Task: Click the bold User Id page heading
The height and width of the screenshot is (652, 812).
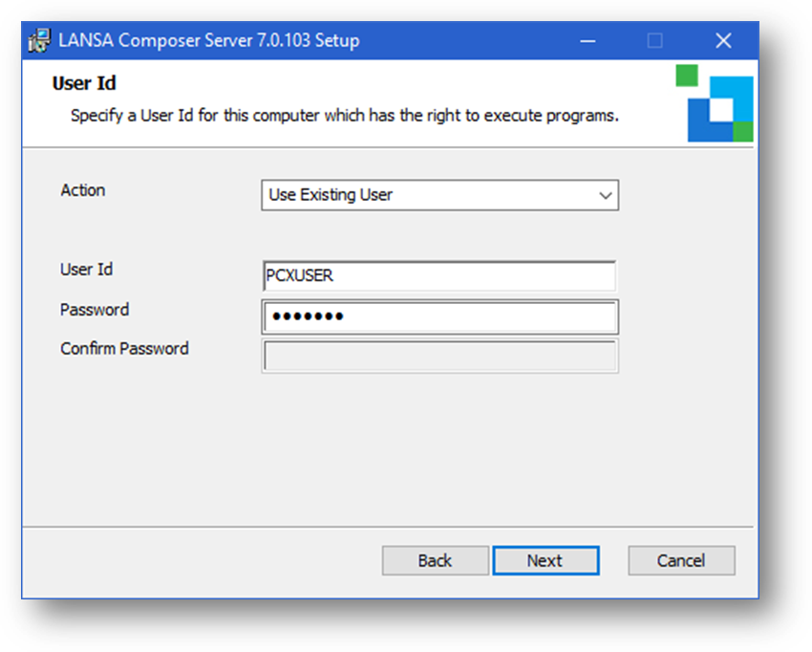Action: point(84,84)
